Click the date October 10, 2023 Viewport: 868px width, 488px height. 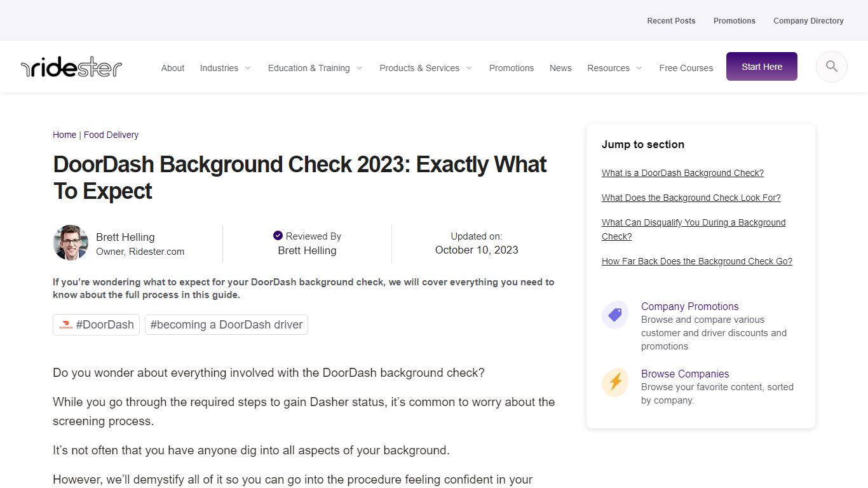pyautogui.click(x=477, y=250)
